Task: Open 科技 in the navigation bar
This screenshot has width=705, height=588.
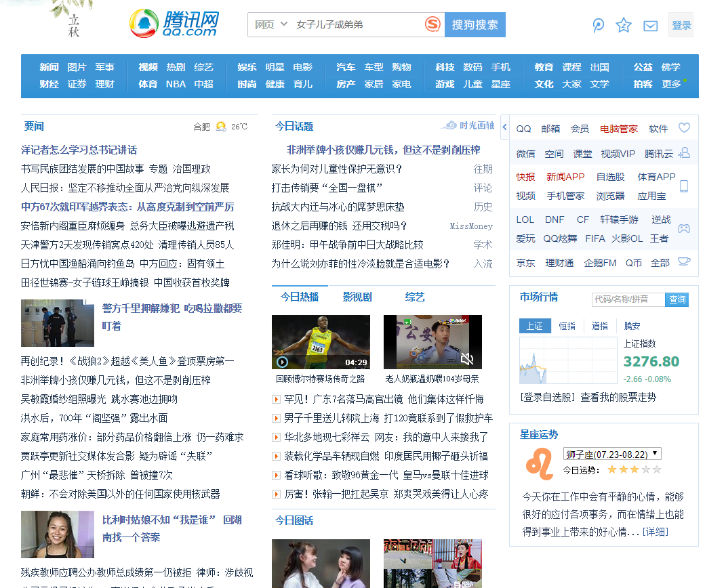Action: point(445,67)
